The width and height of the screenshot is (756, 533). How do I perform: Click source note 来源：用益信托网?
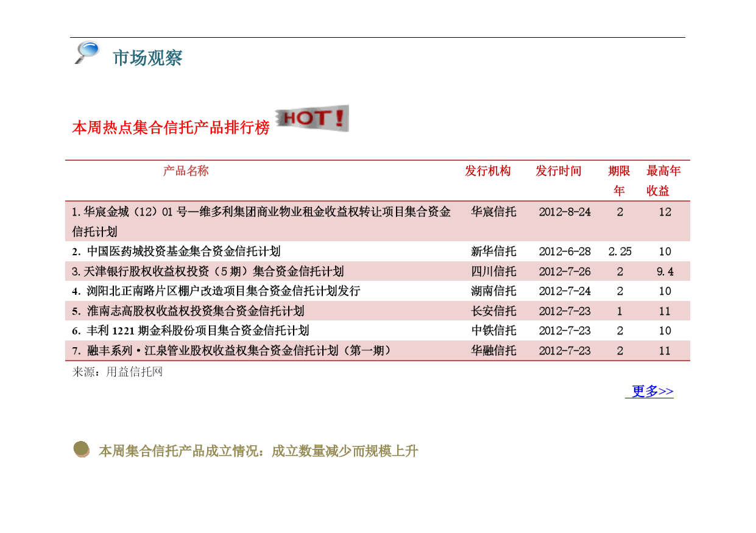118,372
